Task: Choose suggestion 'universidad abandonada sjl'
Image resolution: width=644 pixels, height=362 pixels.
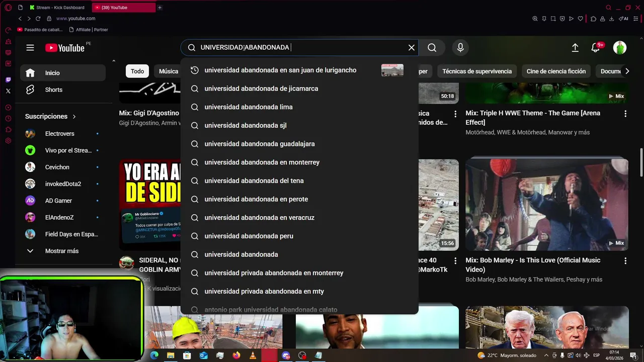Action: tap(299, 125)
